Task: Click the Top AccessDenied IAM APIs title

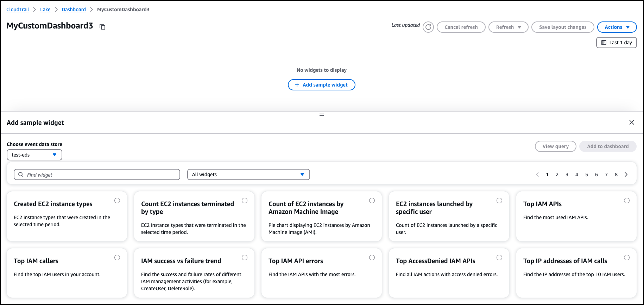Action: [x=435, y=261]
